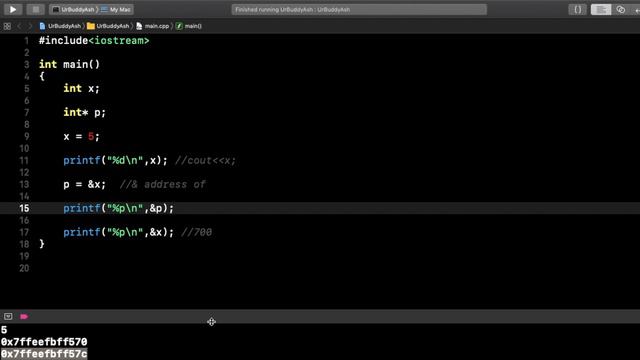Click the console output value 5
640x360 pixels.
(4, 330)
